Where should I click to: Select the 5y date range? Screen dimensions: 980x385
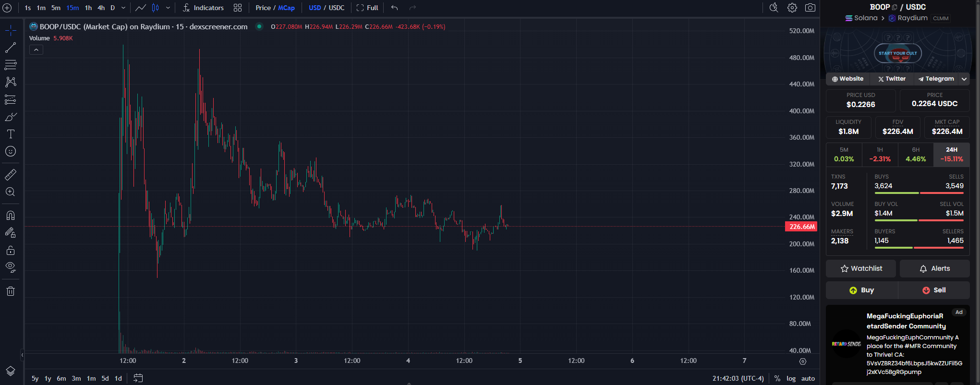[x=35, y=378]
